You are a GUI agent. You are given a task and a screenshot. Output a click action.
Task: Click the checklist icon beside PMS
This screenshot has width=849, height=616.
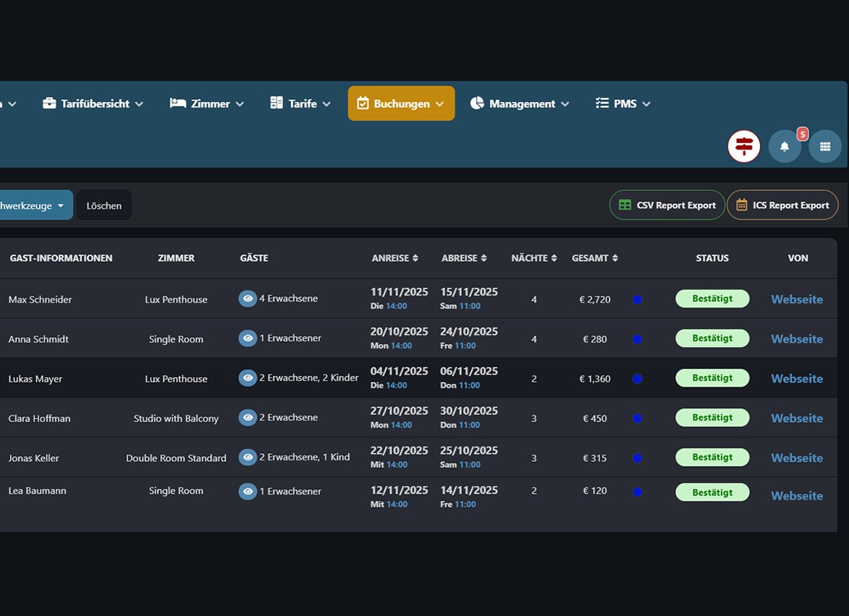pos(603,103)
